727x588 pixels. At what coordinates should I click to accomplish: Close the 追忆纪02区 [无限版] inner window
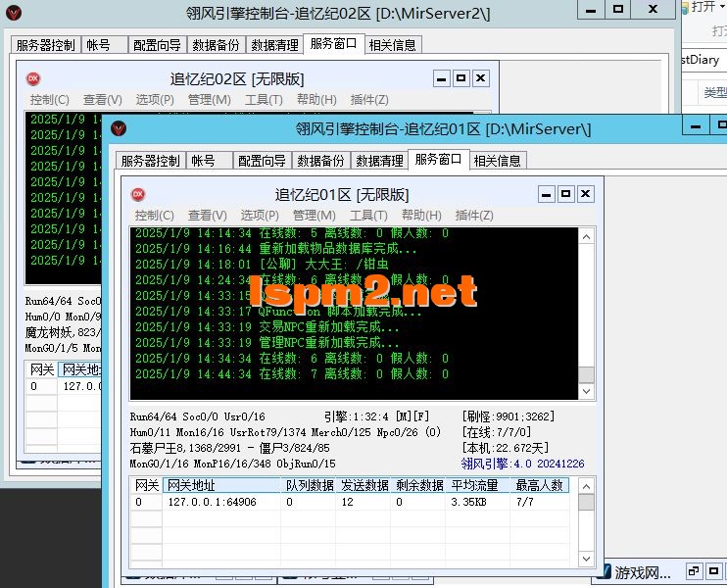[x=481, y=78]
